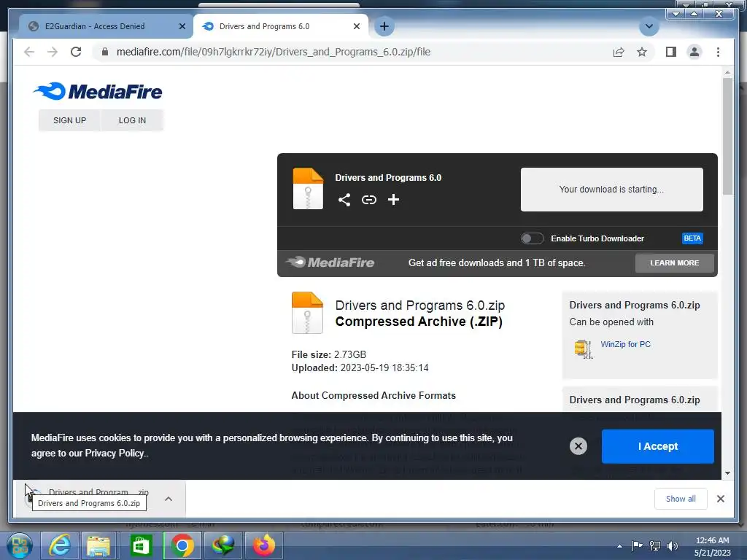
Task: Click I Accept cookies button
Action: (x=657, y=446)
